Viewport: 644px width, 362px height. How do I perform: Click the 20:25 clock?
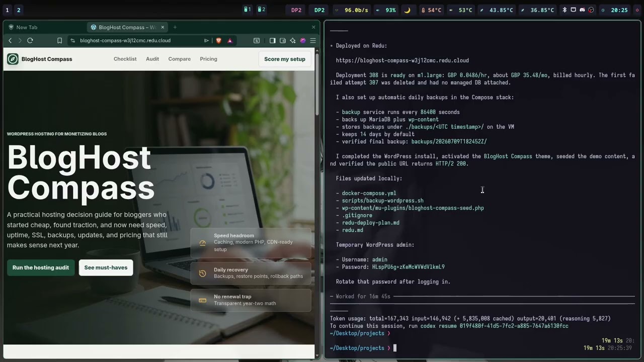click(615, 10)
